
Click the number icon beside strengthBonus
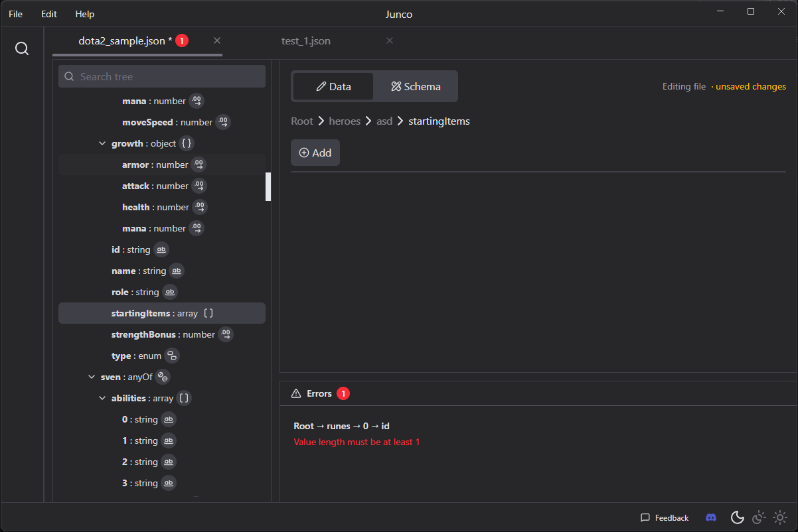coord(226,334)
